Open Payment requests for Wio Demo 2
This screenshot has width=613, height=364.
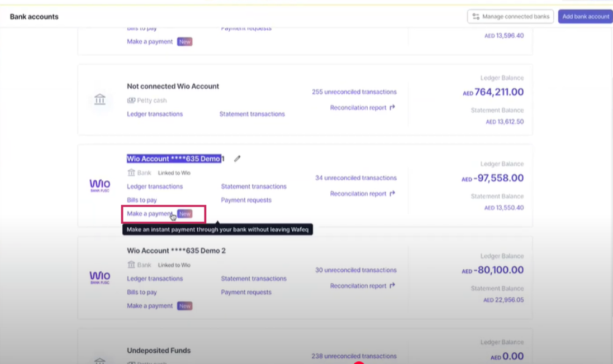pos(246,292)
